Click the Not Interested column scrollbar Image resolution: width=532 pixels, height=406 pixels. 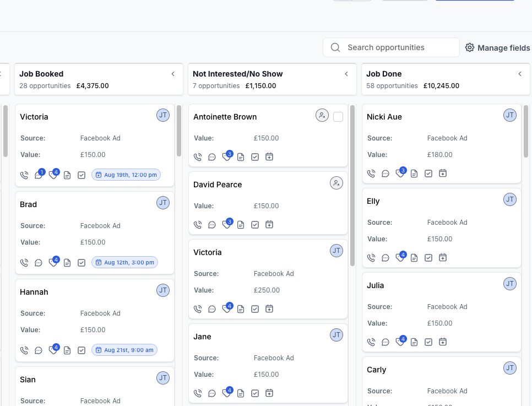(x=352, y=185)
